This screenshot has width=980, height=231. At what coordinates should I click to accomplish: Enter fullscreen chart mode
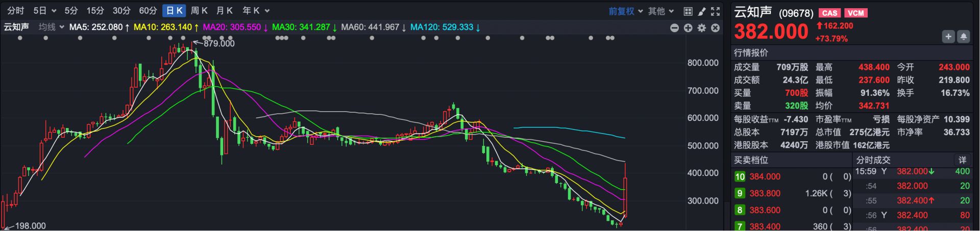(x=716, y=11)
